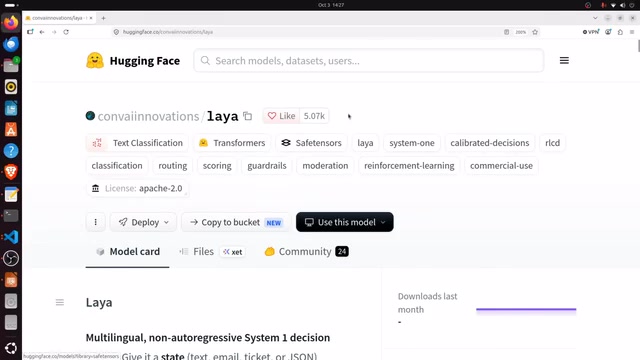Click the guardrails tag
Viewport: 640px width, 360px height.
[x=267, y=166]
